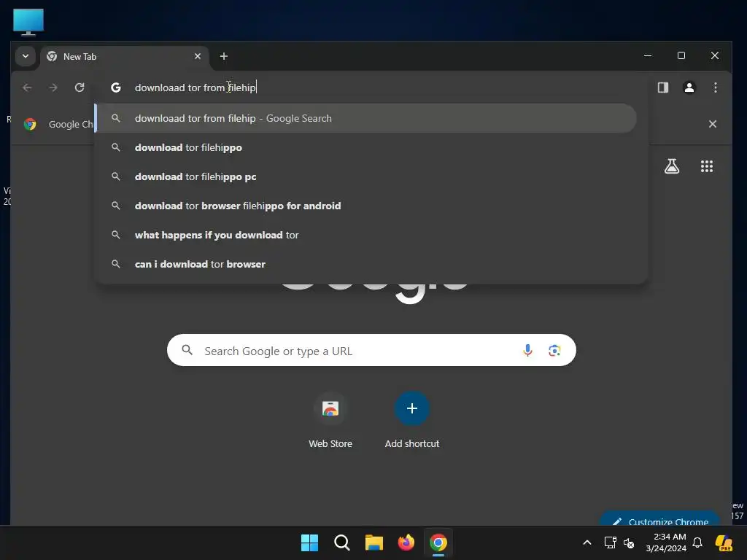
Task: Click the Add shortcut button
Action: pyautogui.click(x=412, y=420)
